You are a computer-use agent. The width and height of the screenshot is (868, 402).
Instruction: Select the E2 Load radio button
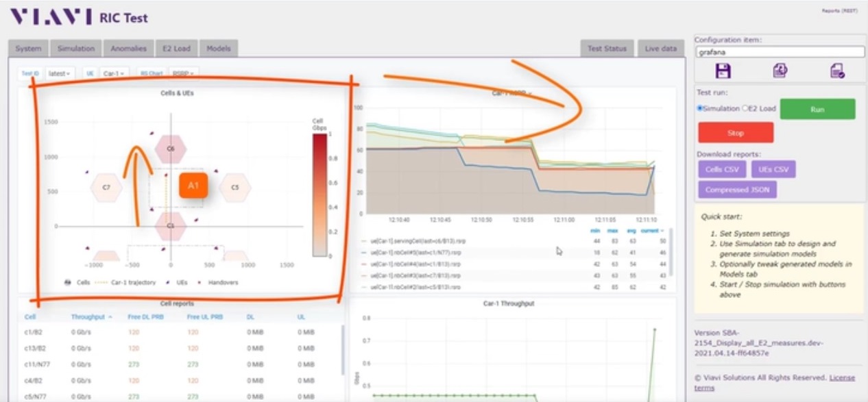[745, 108]
